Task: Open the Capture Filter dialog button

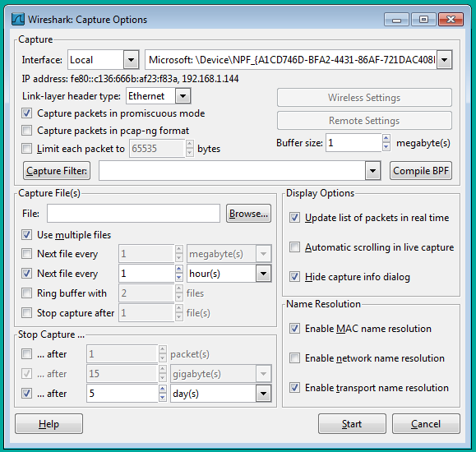Action: coord(57,171)
